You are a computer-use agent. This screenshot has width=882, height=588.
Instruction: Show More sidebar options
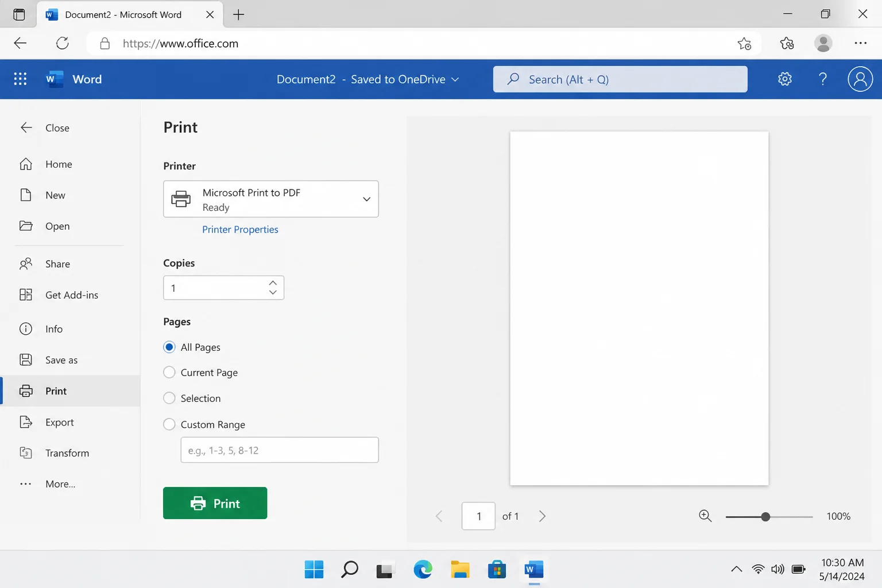tap(70, 484)
